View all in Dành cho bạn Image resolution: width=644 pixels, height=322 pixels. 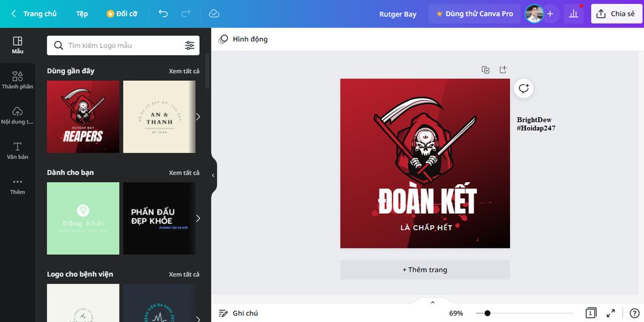(184, 172)
